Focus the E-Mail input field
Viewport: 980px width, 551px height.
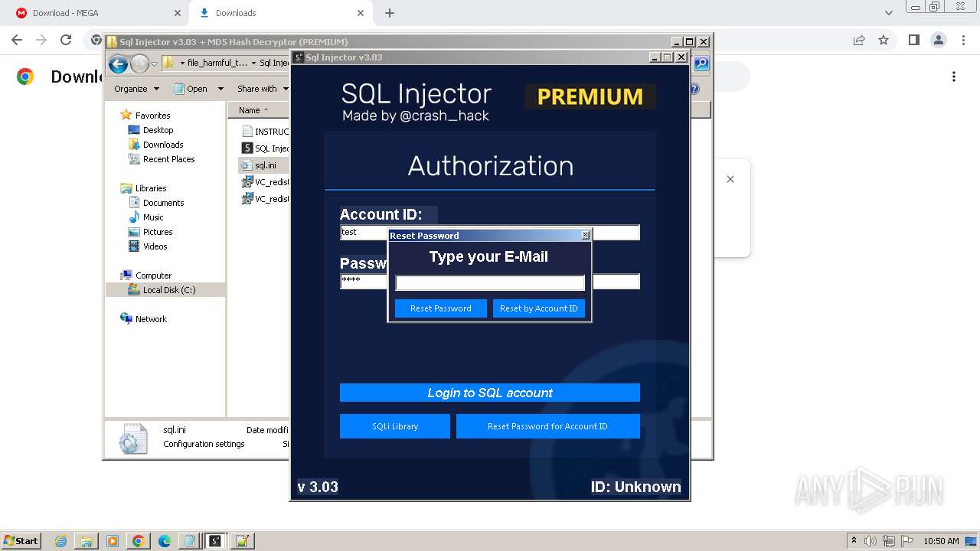[x=490, y=283]
